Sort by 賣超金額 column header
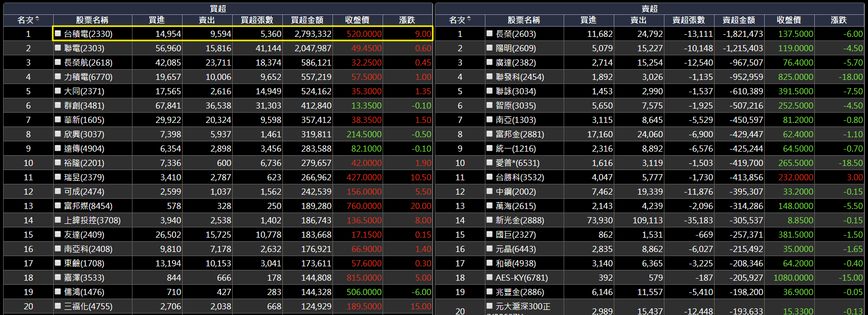 (x=739, y=20)
